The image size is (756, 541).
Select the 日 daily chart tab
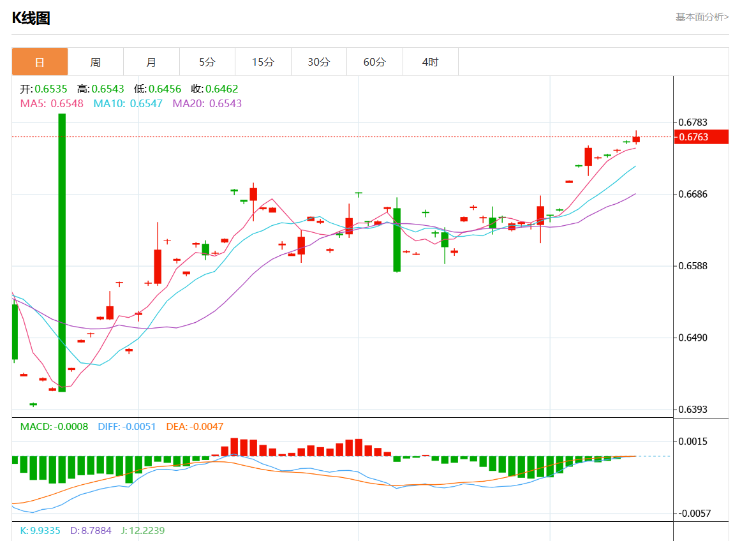[40, 62]
